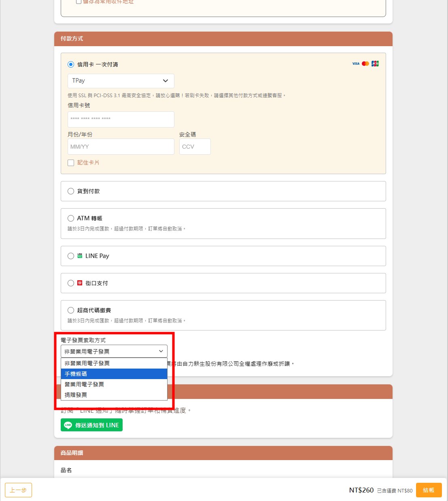This screenshot has height=501, width=448.
Task: Click the CCV security code field
Action: (x=195, y=147)
